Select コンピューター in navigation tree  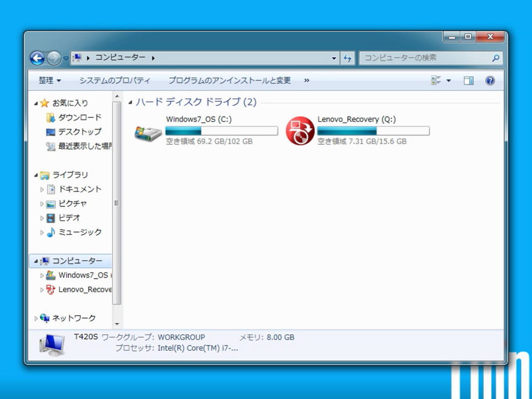[77, 261]
